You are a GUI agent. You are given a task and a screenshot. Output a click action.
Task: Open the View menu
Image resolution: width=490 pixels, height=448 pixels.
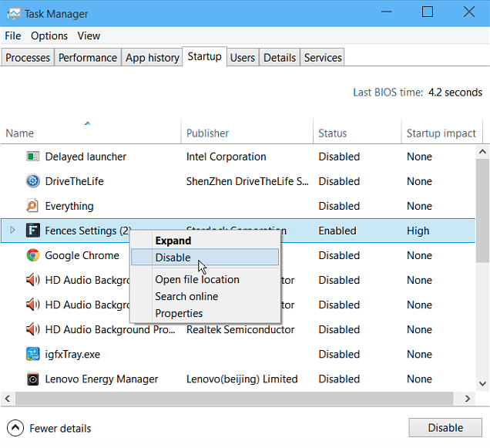click(x=89, y=35)
